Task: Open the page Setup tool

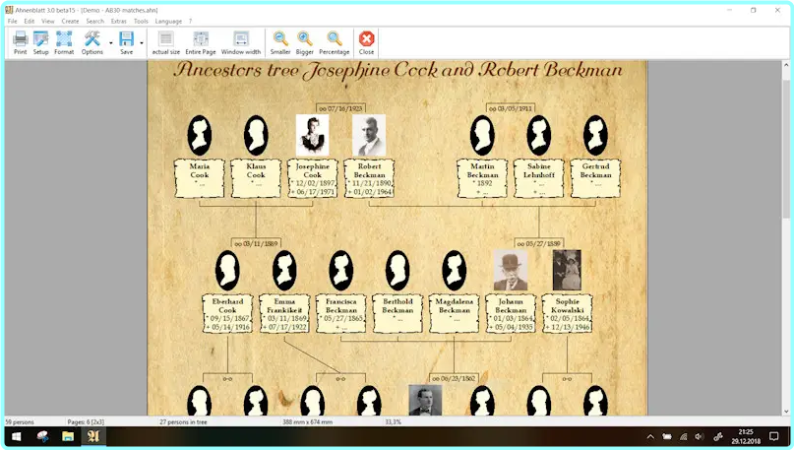Action: tap(41, 40)
